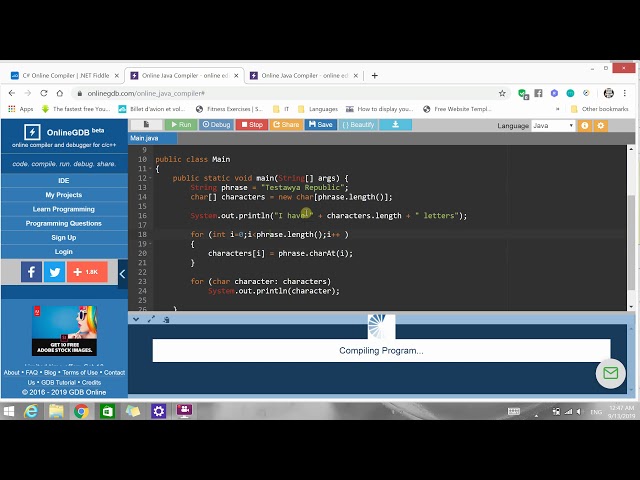Open the Blog footer link

[50, 373]
